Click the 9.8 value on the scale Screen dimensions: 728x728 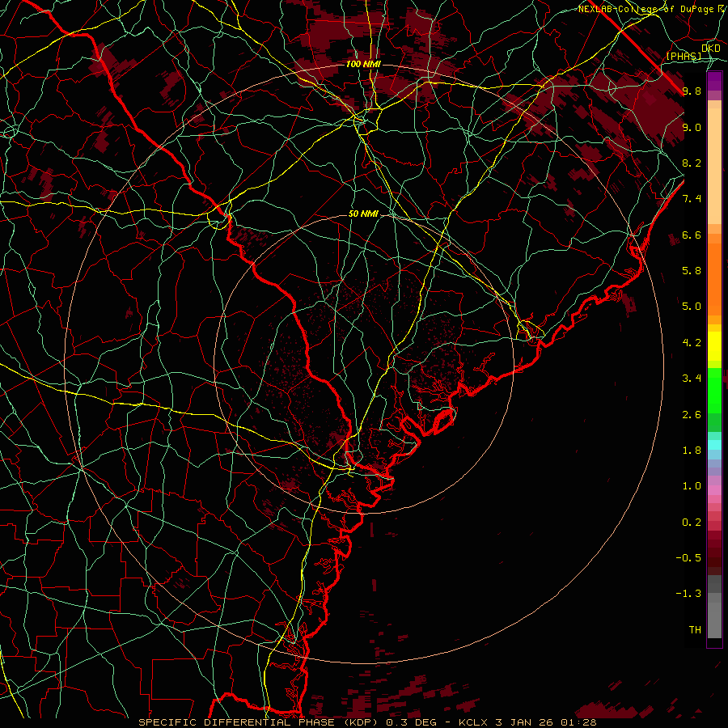(x=692, y=91)
